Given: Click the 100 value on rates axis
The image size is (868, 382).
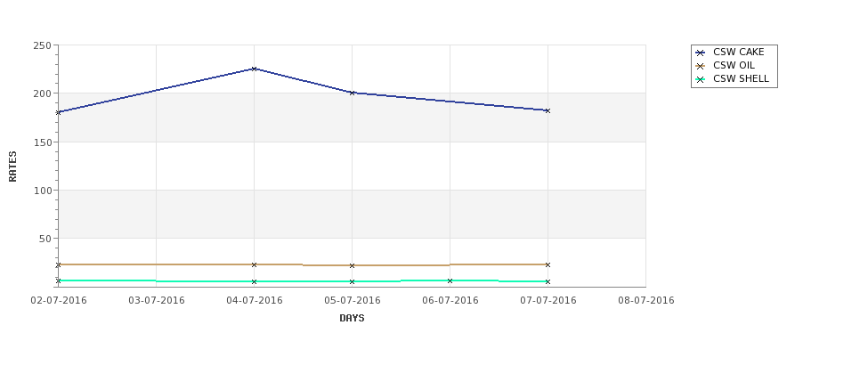Looking at the screenshot, I should pyautogui.click(x=42, y=191).
